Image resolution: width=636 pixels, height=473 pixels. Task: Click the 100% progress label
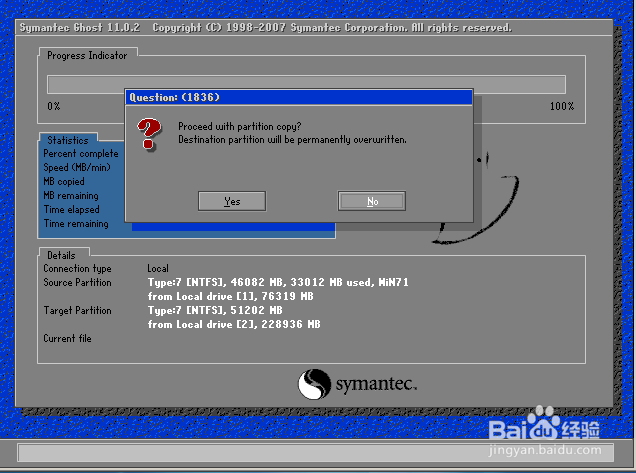point(562,106)
